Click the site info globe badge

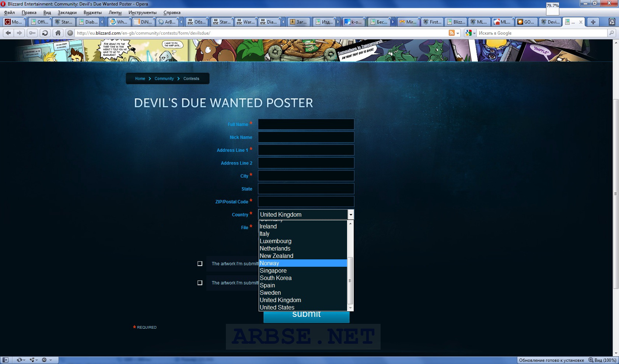(70, 33)
